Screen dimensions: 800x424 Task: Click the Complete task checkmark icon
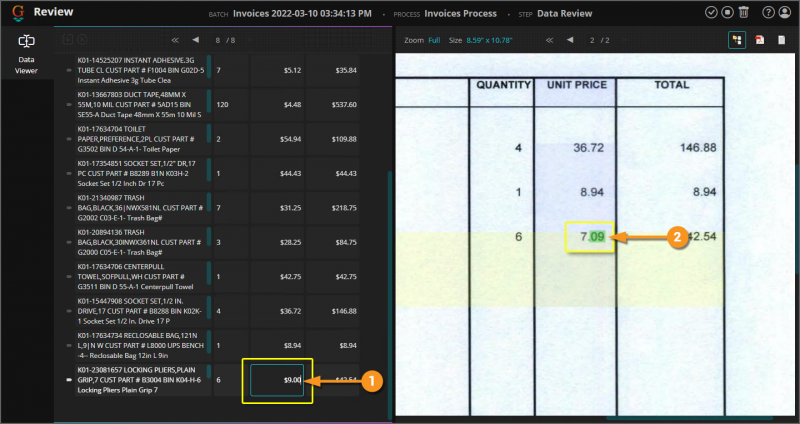[x=711, y=12]
